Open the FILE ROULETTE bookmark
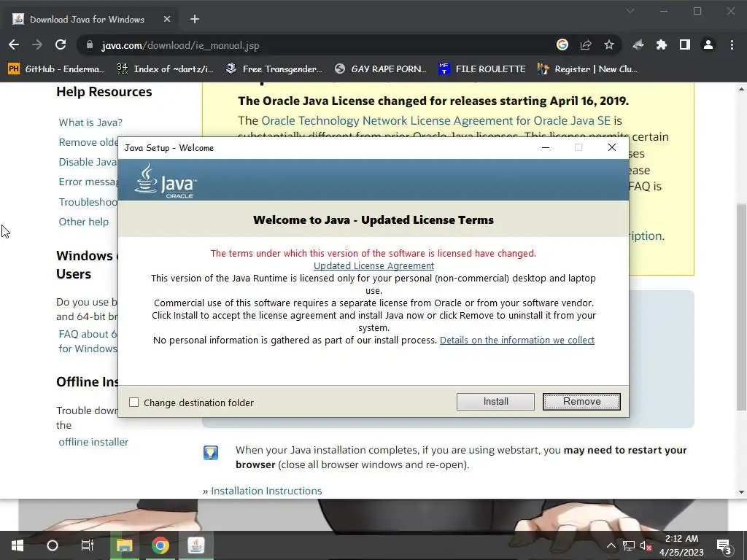Image resolution: width=747 pixels, height=560 pixels. pyautogui.click(x=482, y=69)
